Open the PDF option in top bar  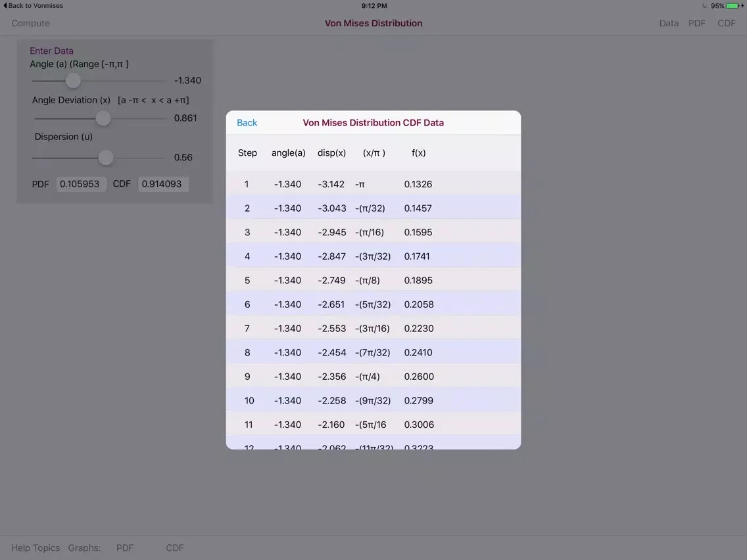click(x=696, y=24)
